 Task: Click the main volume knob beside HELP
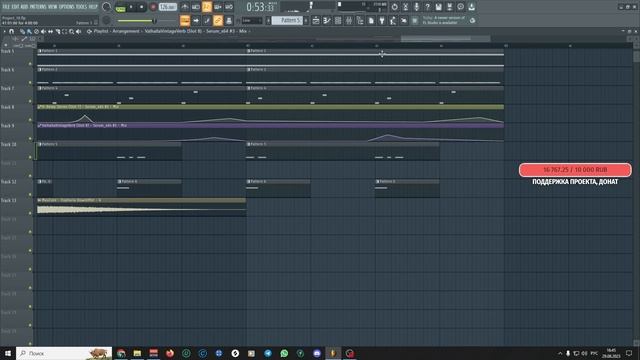(107, 7)
